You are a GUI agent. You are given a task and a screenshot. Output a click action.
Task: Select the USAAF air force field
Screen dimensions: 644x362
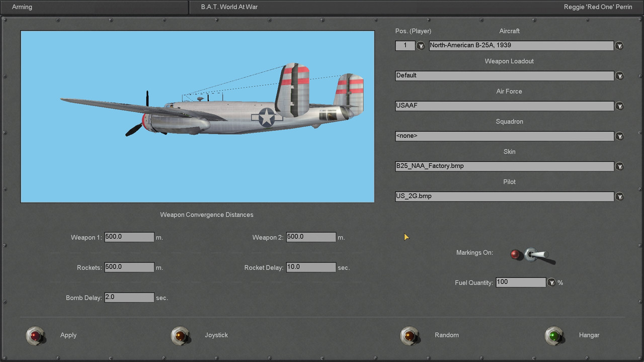(x=505, y=106)
